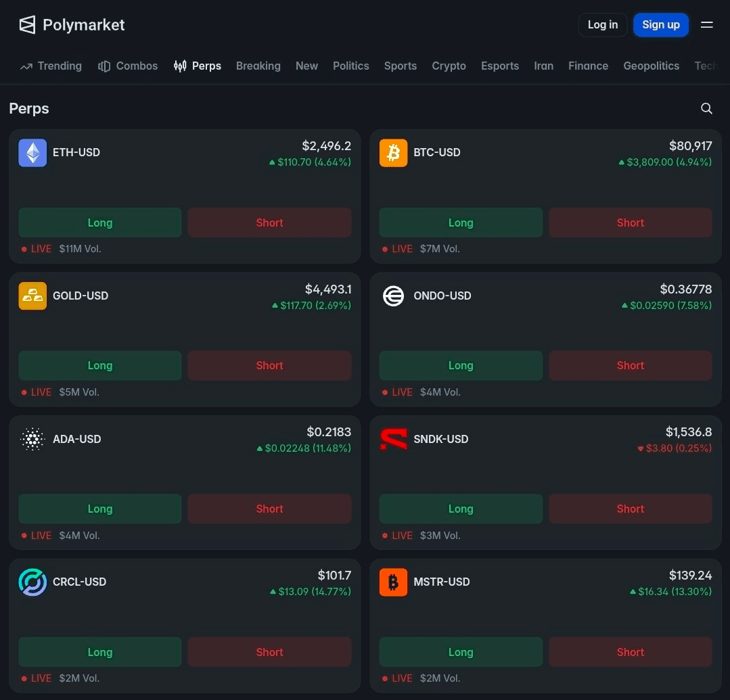
Task: Go long on MSTR-USD
Action: pos(461,652)
